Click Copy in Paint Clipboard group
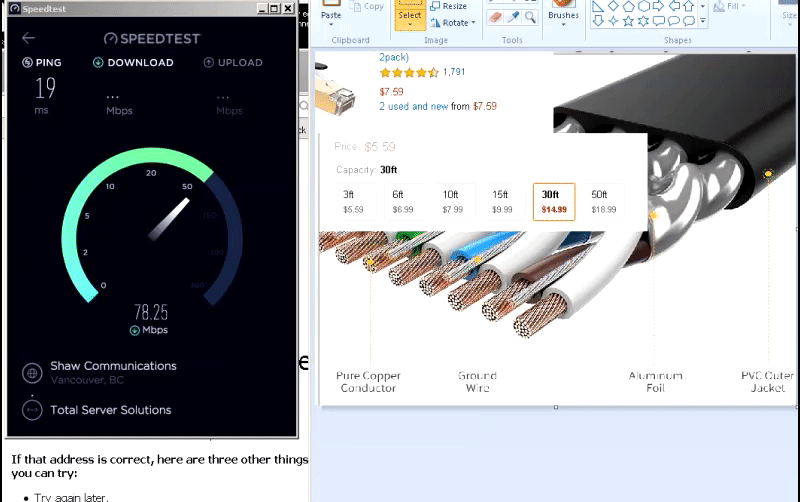 pyautogui.click(x=367, y=6)
